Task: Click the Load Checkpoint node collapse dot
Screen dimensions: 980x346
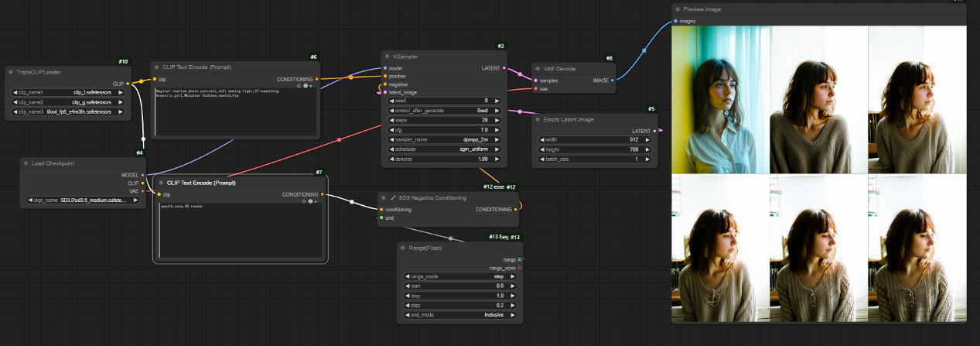Action: coord(26,163)
